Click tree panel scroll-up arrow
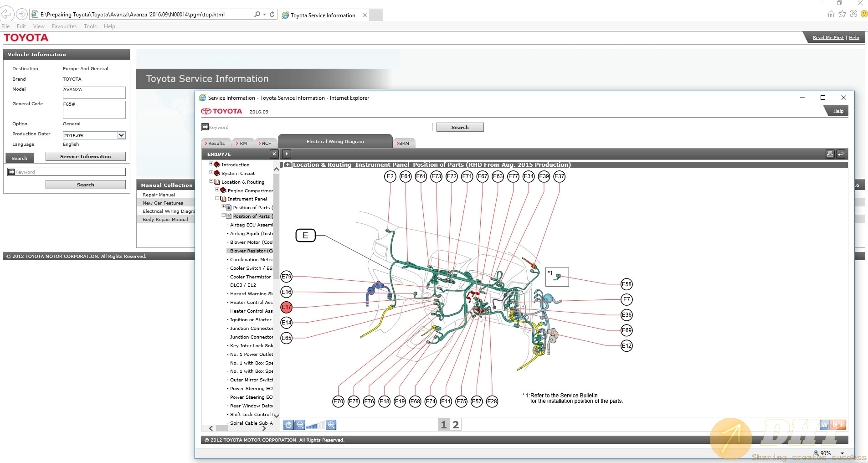The width and height of the screenshot is (868, 463). point(276,169)
